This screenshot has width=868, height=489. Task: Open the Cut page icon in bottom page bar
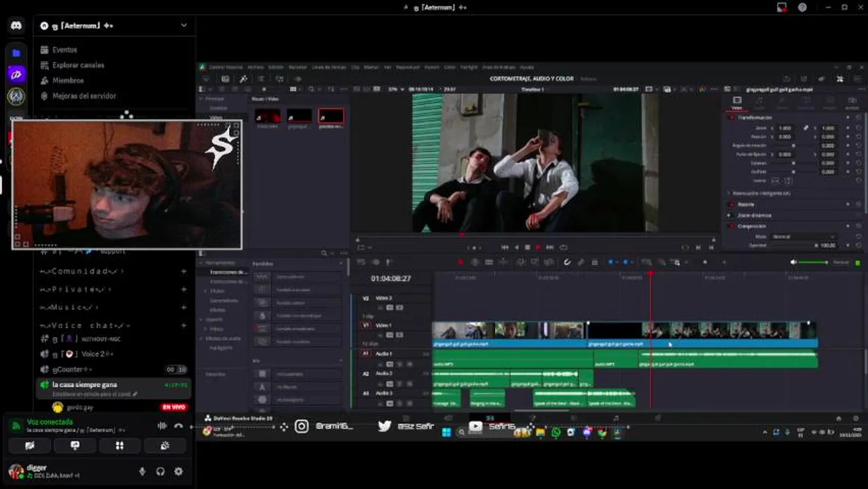(448, 418)
